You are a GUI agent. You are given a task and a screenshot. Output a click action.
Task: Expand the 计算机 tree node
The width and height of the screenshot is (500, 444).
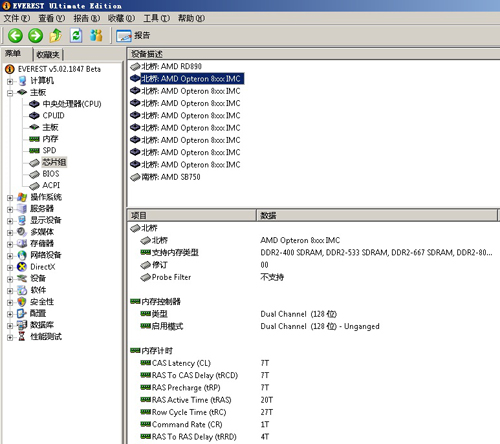[x=10, y=81]
